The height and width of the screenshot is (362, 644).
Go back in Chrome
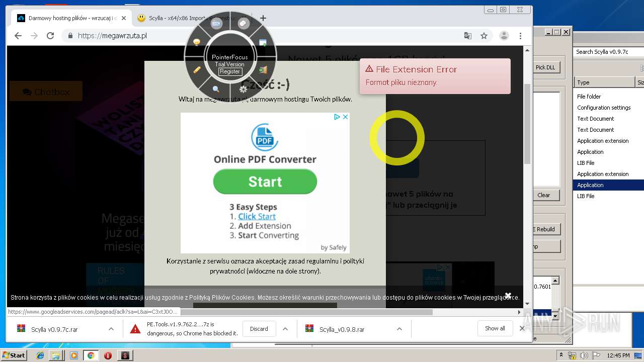(18, 36)
